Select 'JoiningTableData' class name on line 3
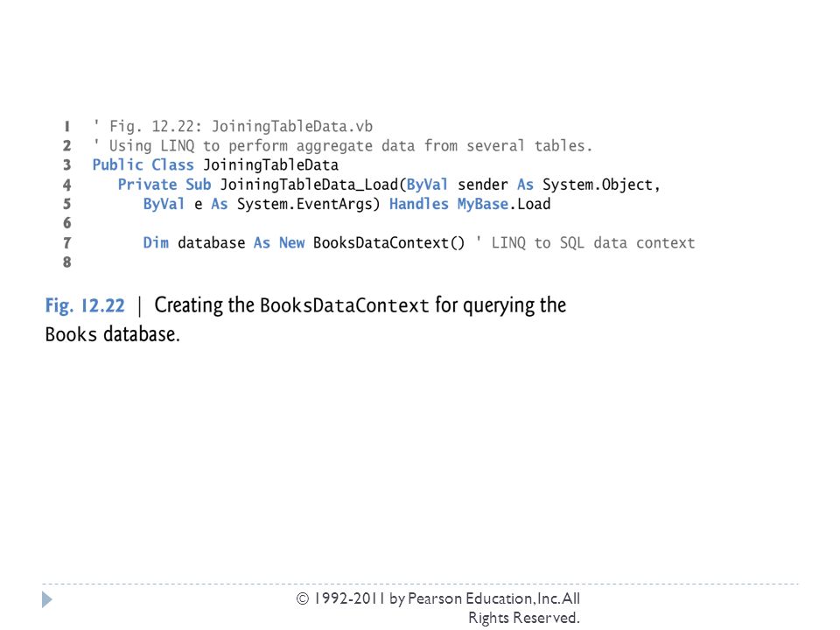 click(270, 165)
